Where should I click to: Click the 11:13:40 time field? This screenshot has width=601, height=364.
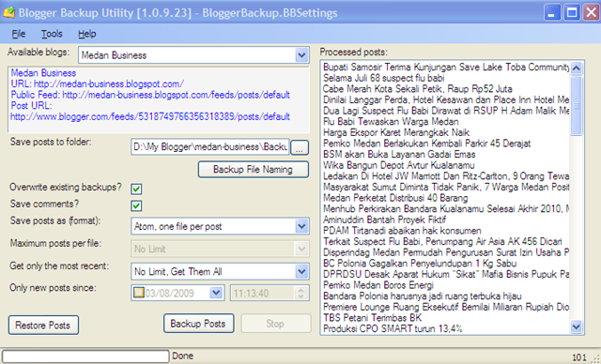click(263, 294)
